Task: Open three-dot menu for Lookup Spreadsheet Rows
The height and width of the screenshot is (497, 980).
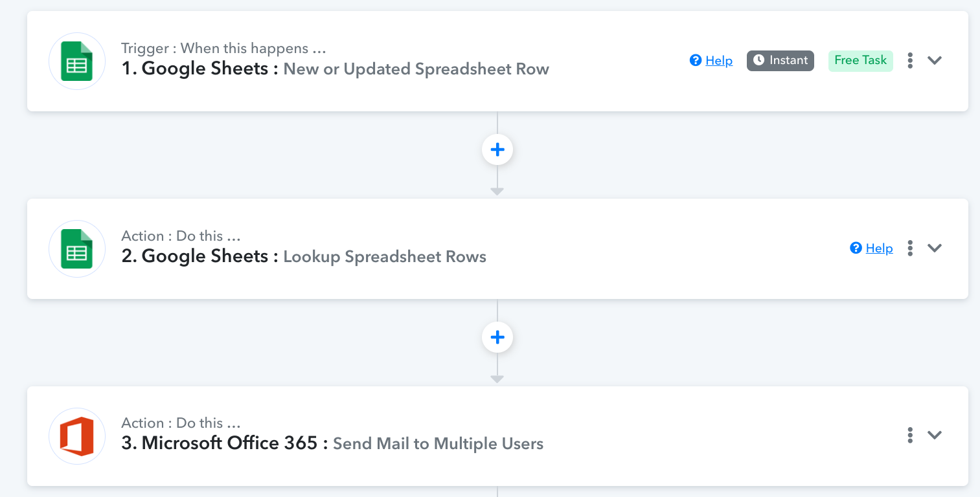Action: tap(910, 248)
